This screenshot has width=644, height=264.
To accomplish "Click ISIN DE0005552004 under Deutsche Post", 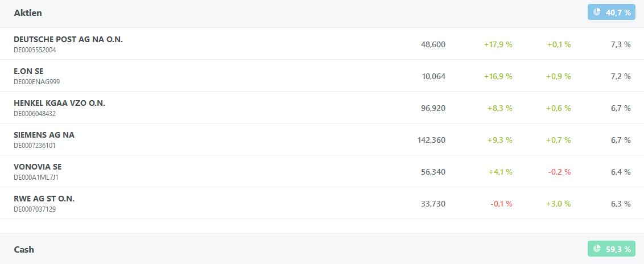I will coord(35,50).
